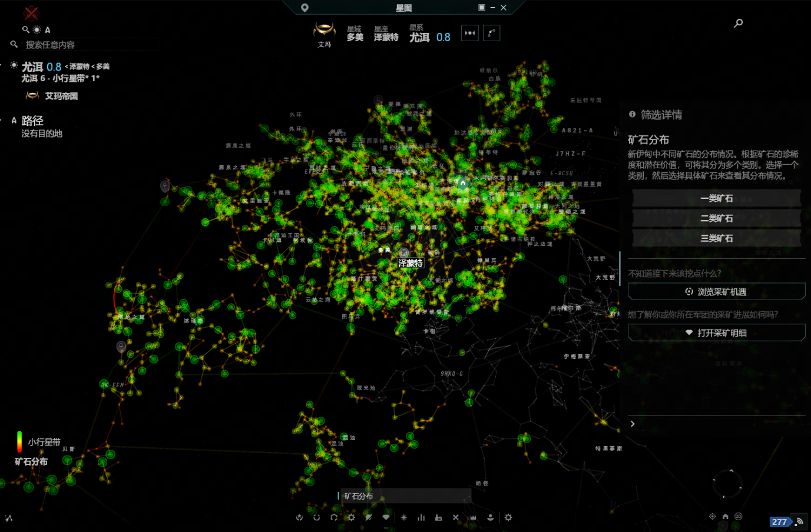The width and height of the screenshot is (811, 532).
Task: Expand the 一类矿石 ore category
Action: (716, 198)
